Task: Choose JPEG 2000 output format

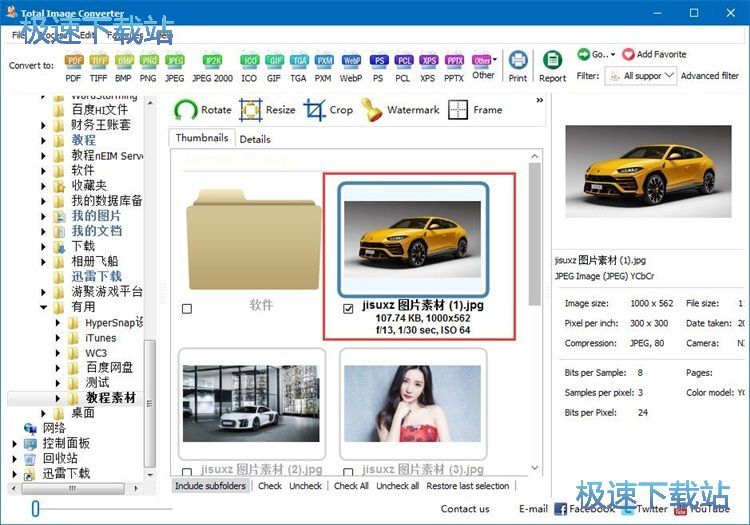Action: pos(212,66)
